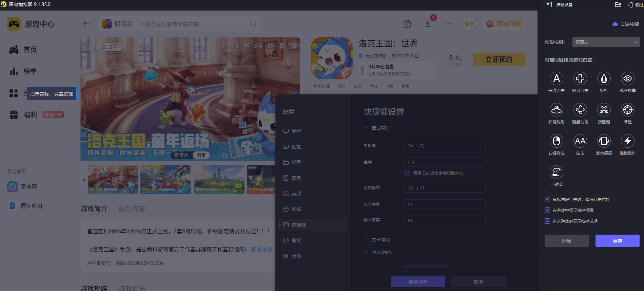The width and height of the screenshot is (644, 291).
Task: Go to 首页 in the sidebar
Action: coord(23,50)
